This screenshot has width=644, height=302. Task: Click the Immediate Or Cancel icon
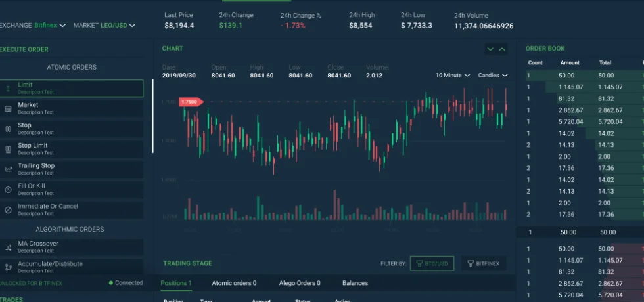[x=8, y=210]
